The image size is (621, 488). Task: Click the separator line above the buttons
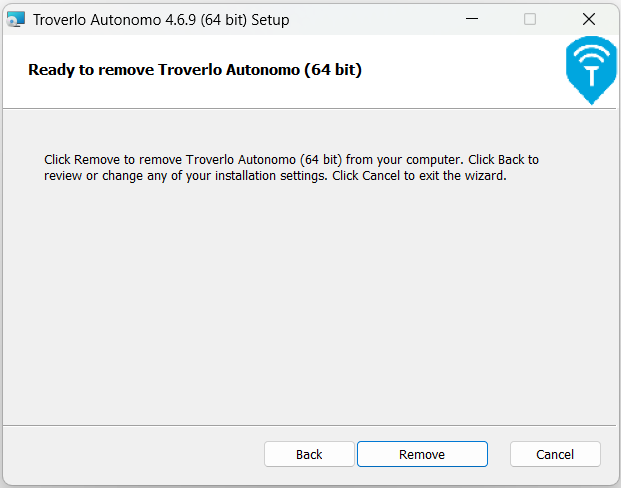[310, 425]
